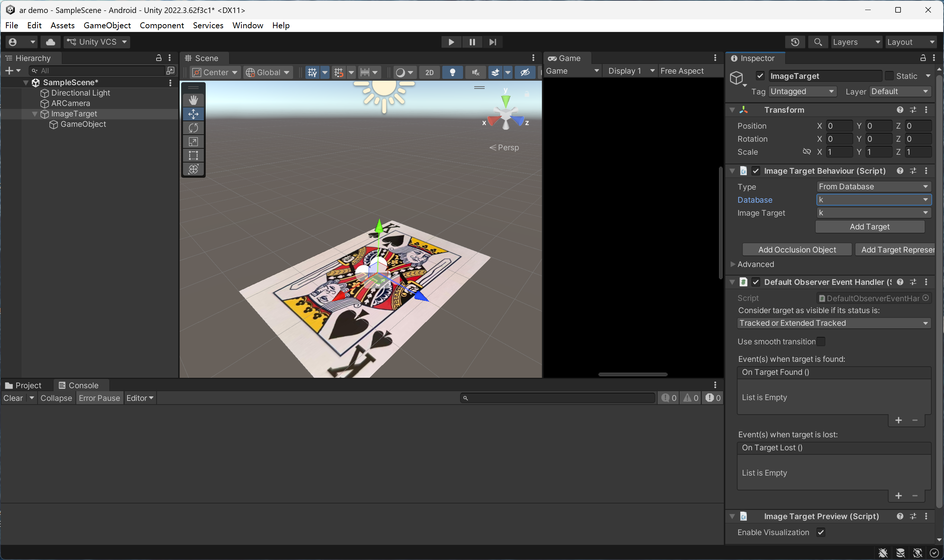Switch to the Project tab

click(x=23, y=385)
